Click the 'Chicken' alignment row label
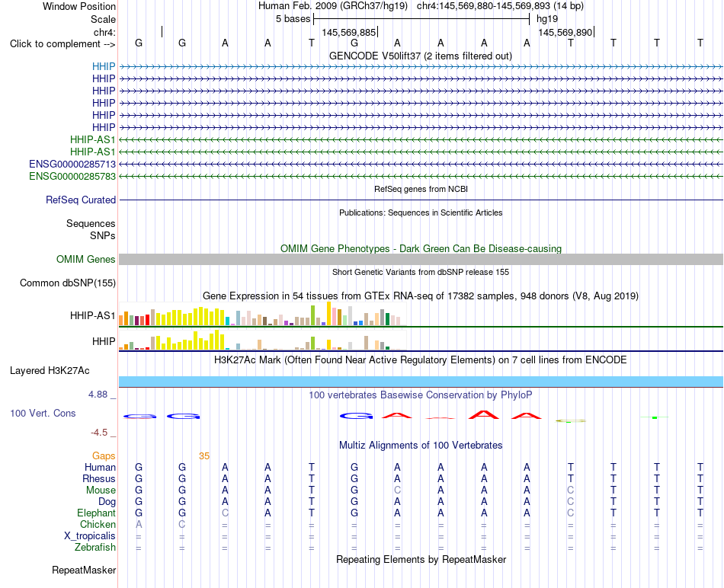 98,524
